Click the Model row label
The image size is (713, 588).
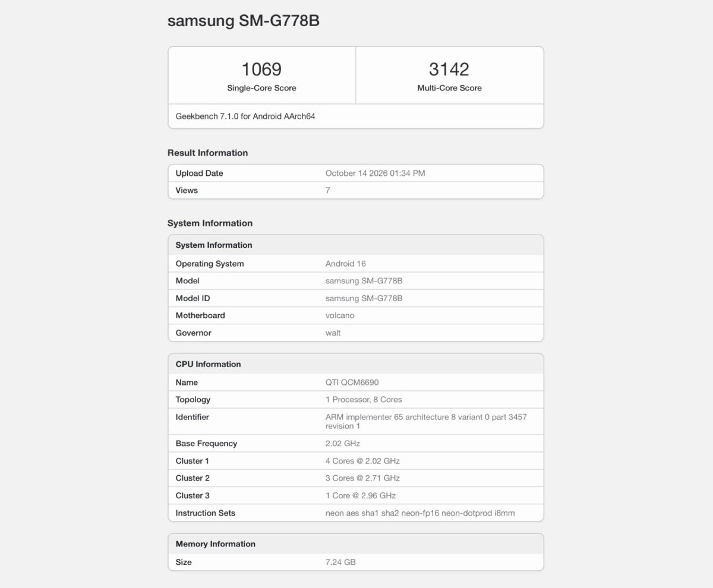coord(188,281)
